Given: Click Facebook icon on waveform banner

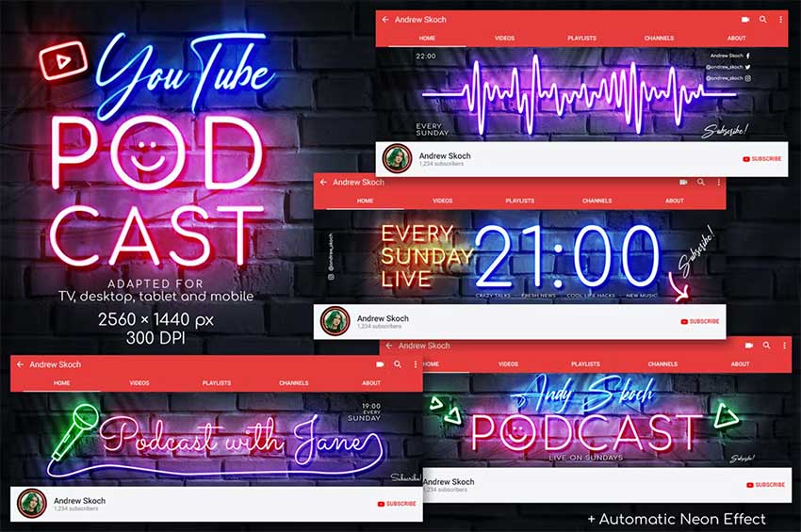Looking at the screenshot, I should click(748, 56).
